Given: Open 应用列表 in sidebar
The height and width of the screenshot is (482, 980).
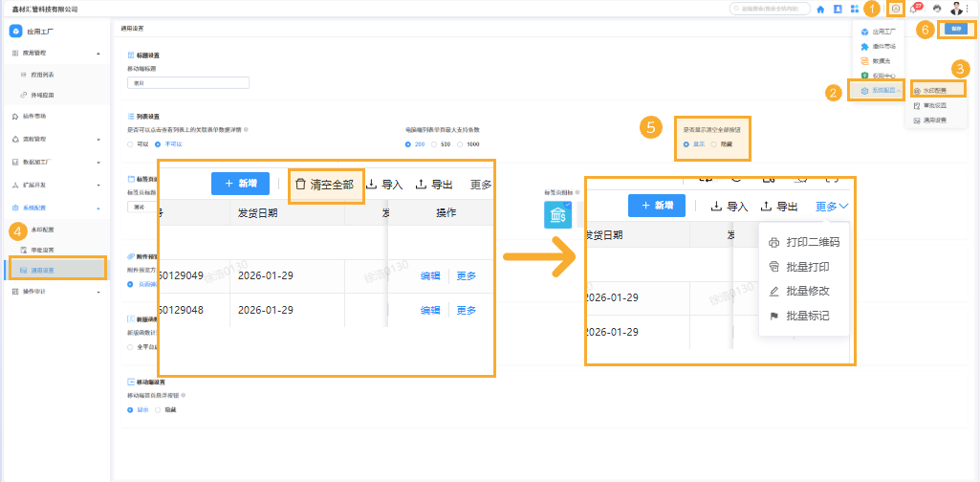Looking at the screenshot, I should [x=42, y=75].
